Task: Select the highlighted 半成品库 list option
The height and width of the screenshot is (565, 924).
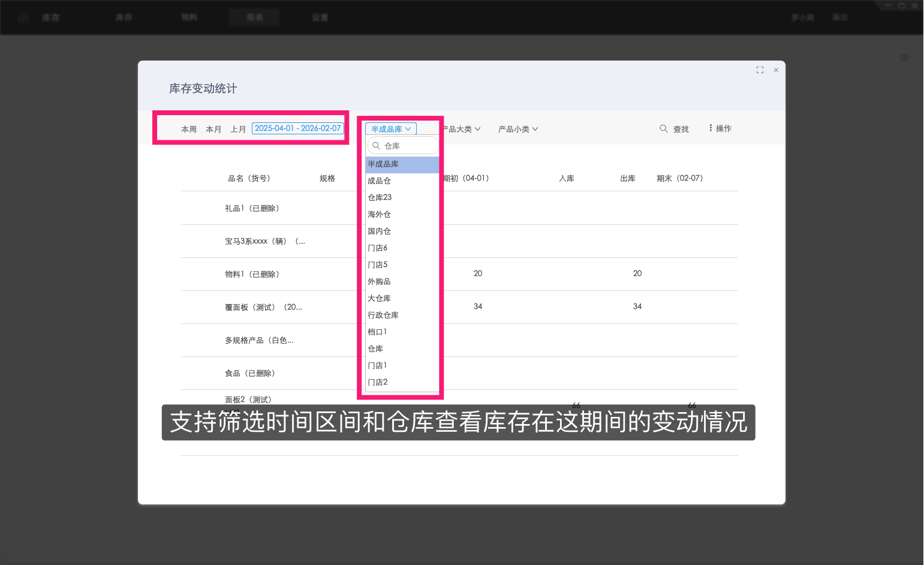Action: (x=383, y=164)
